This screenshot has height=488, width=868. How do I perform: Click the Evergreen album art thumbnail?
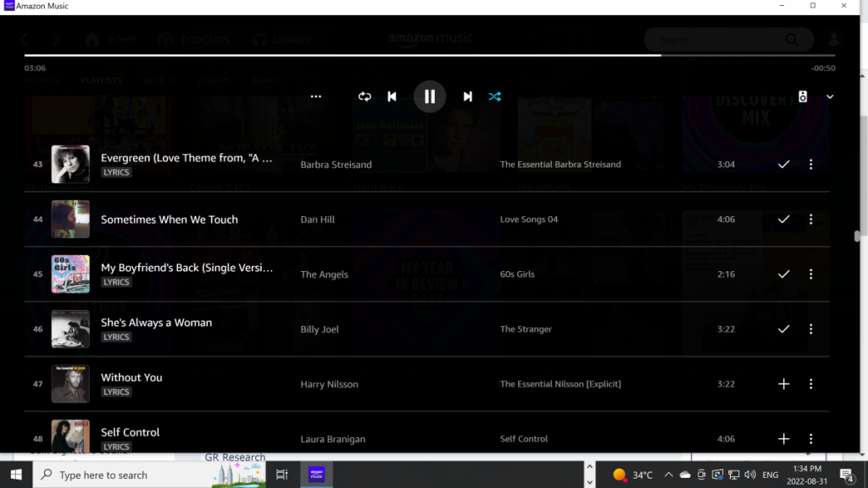click(x=70, y=164)
